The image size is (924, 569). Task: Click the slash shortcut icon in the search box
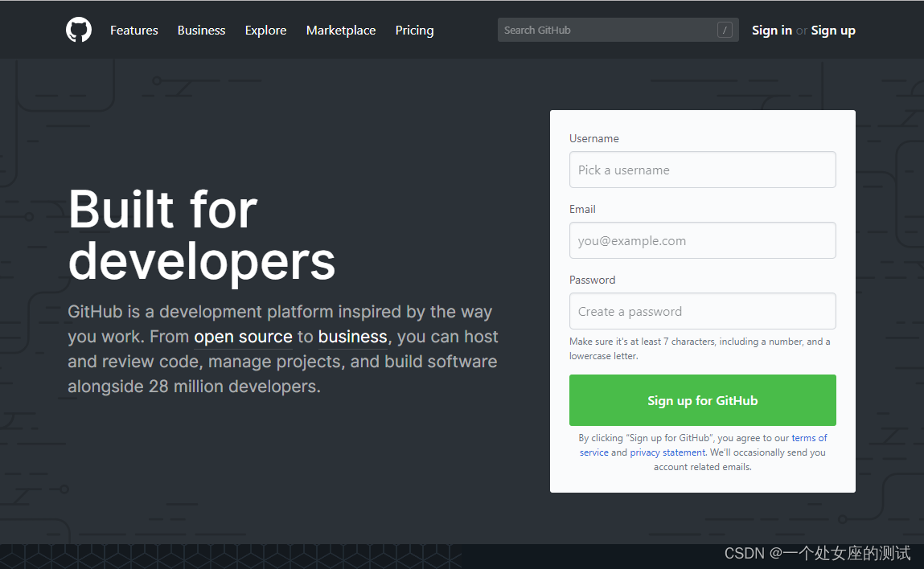point(725,30)
